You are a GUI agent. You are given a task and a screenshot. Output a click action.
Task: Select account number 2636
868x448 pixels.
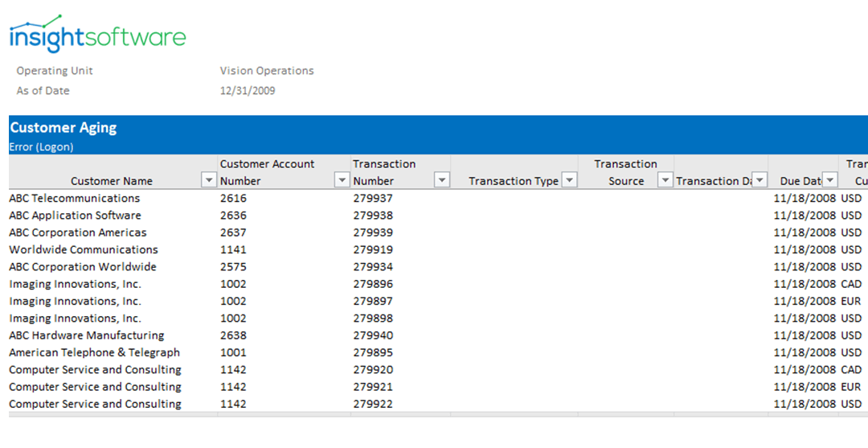pyautogui.click(x=233, y=216)
